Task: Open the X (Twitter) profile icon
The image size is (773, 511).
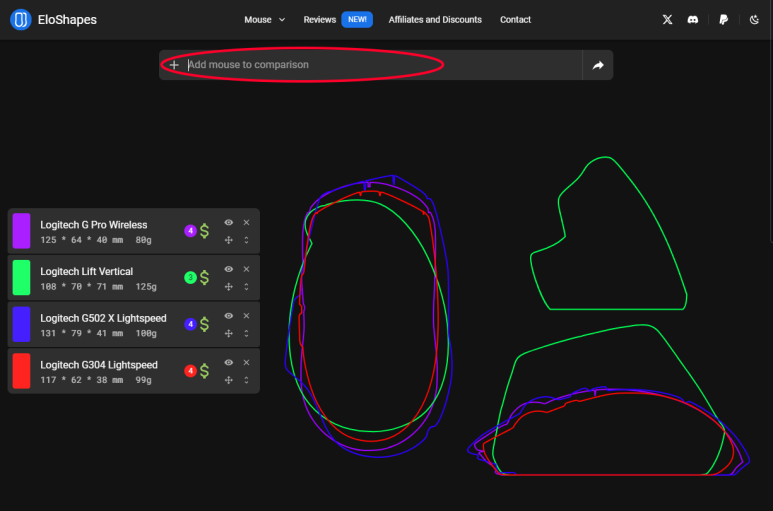Action: coord(667,20)
